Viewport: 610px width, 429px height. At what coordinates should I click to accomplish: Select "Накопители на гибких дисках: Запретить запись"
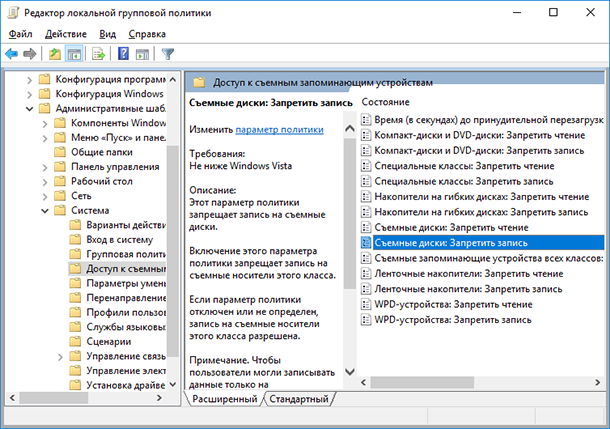[x=481, y=212]
